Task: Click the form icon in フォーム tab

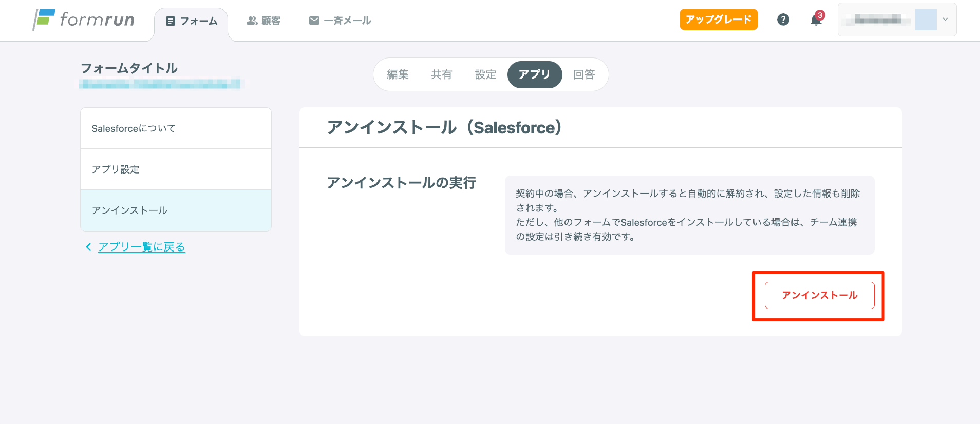Action: click(x=171, y=21)
